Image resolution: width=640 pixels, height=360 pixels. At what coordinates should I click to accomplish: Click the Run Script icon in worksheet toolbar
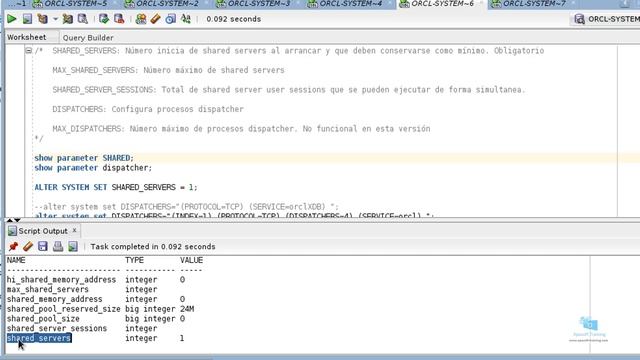[x=27, y=19]
